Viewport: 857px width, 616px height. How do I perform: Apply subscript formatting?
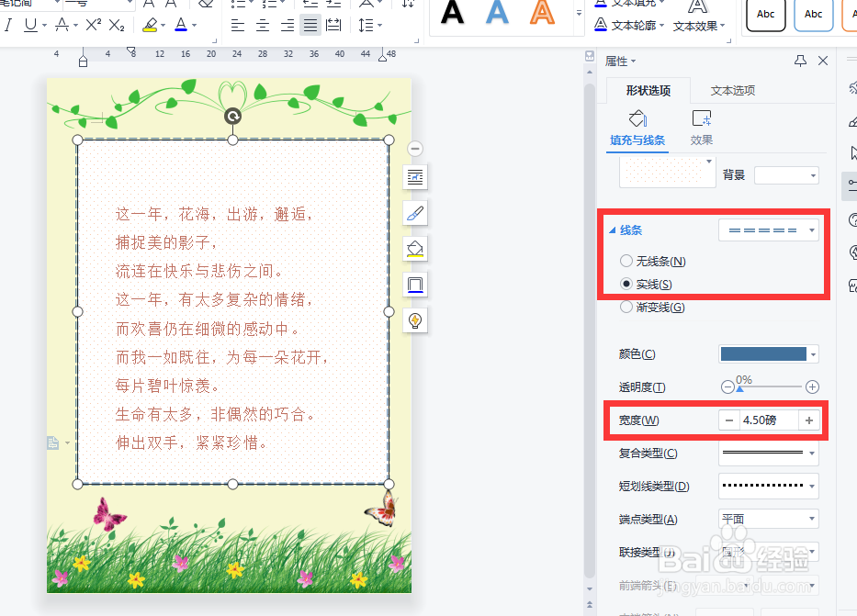coord(117,25)
